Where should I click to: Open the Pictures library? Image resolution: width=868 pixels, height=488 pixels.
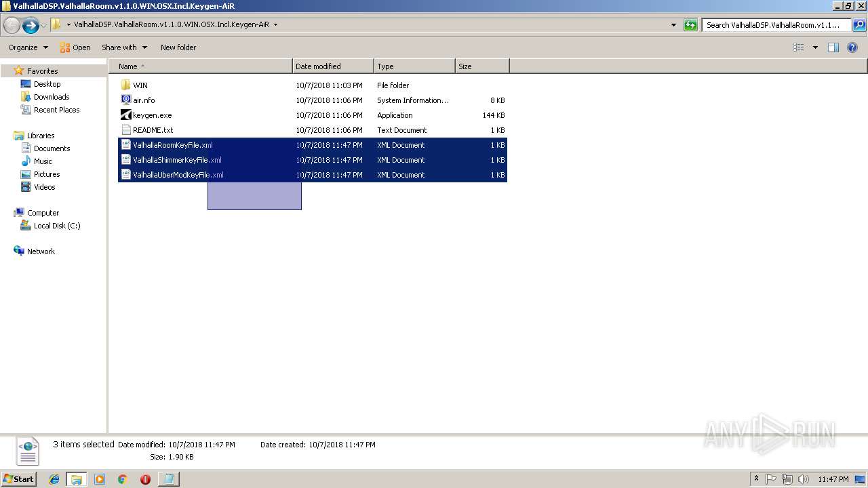[x=47, y=174]
